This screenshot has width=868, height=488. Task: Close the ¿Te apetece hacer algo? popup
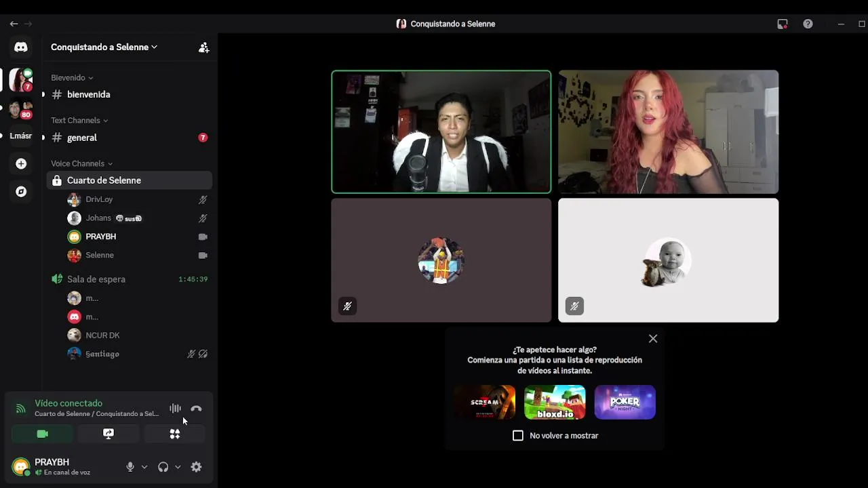653,339
